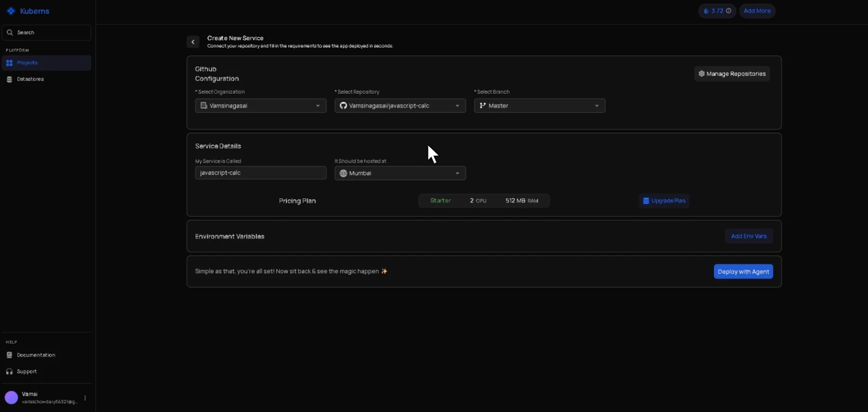Click the Upgrade Plan button
The height and width of the screenshot is (412, 868).
664,201
